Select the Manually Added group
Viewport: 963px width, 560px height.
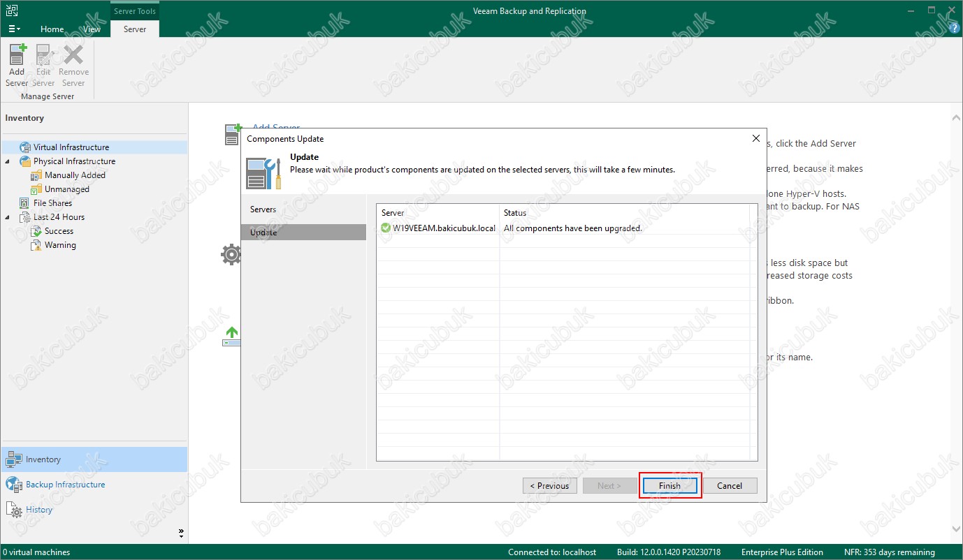[75, 175]
